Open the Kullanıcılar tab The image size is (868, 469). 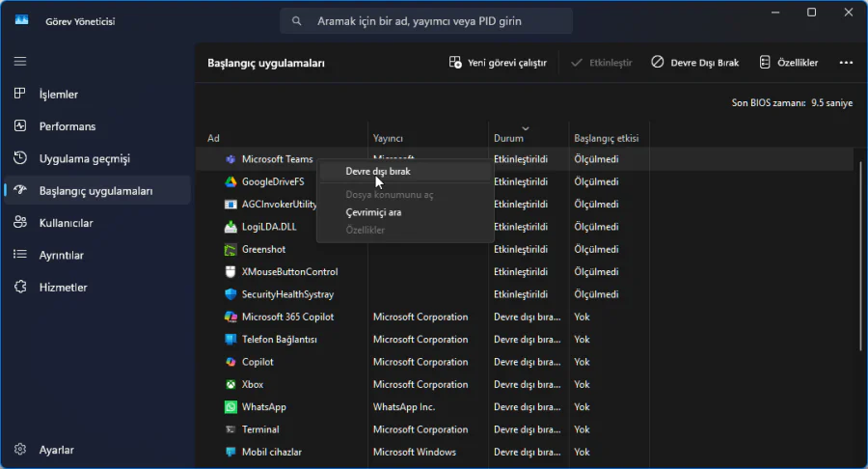tap(97, 223)
